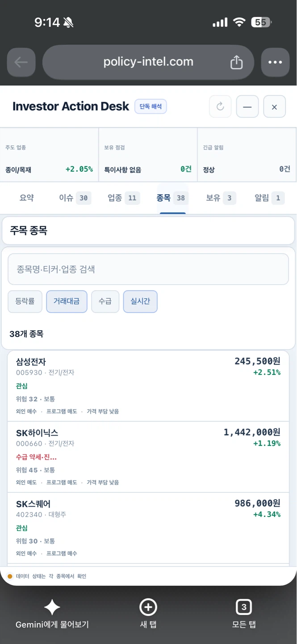Focus the 종목명·티커·업종 검색 field
297x644 pixels.
(x=148, y=269)
